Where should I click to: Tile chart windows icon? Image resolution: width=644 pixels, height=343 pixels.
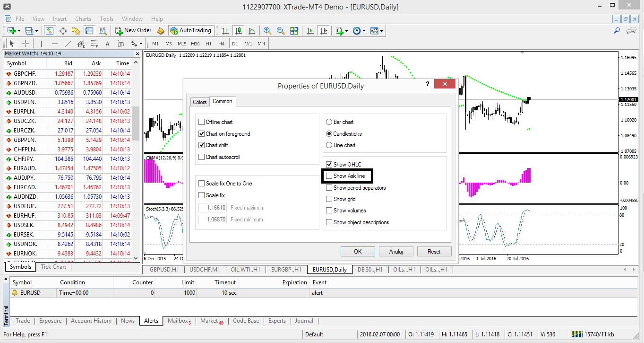(x=294, y=31)
